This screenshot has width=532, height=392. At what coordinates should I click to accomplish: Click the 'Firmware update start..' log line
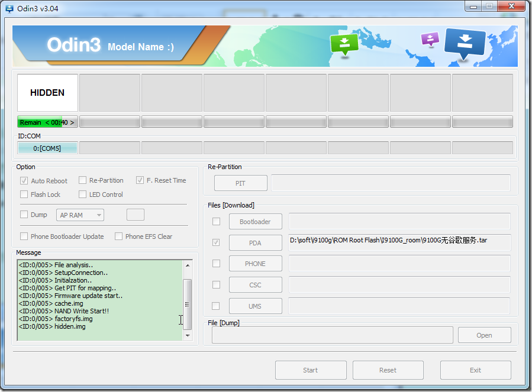coord(71,296)
